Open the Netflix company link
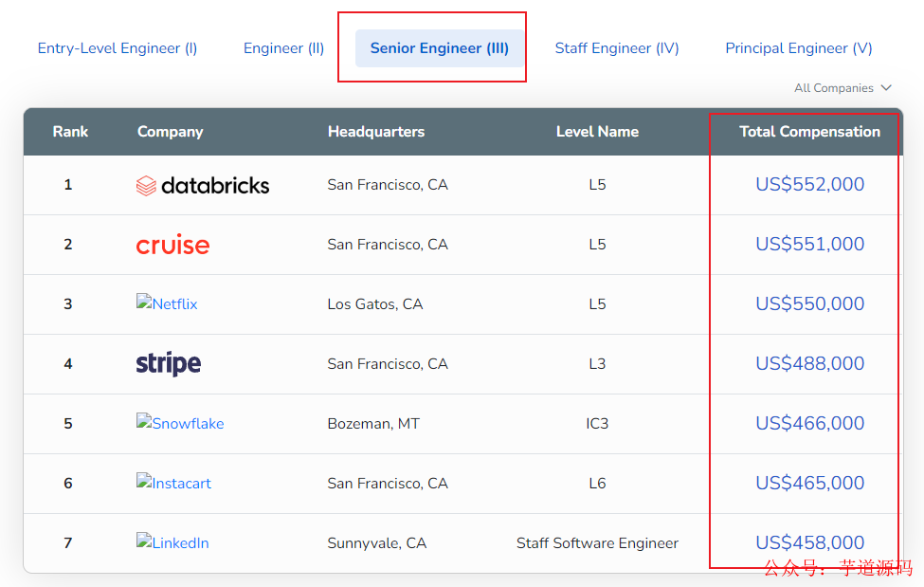 (167, 304)
